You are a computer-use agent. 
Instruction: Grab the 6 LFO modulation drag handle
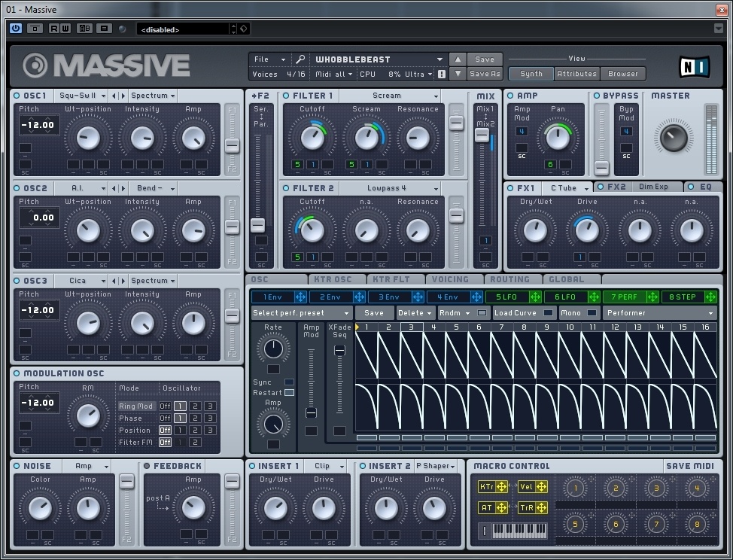(x=594, y=297)
